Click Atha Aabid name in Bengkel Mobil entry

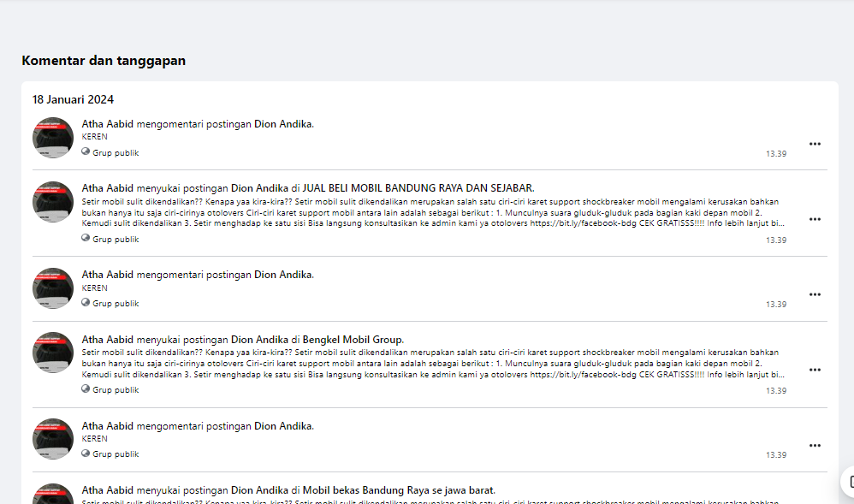[108, 339]
